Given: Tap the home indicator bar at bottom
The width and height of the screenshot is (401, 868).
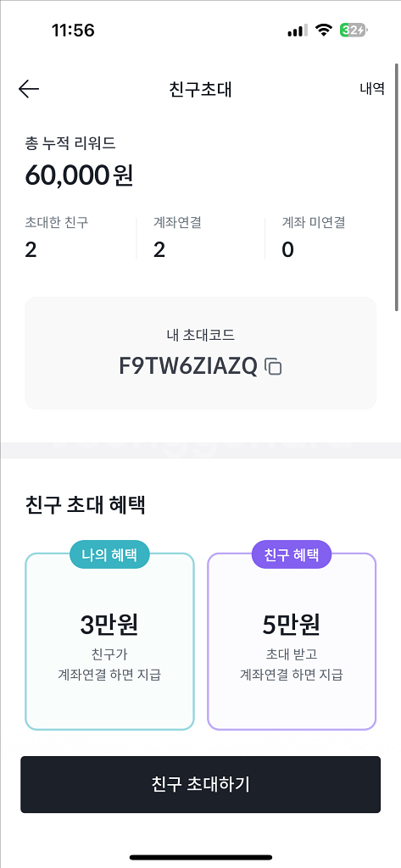Looking at the screenshot, I should [200, 857].
